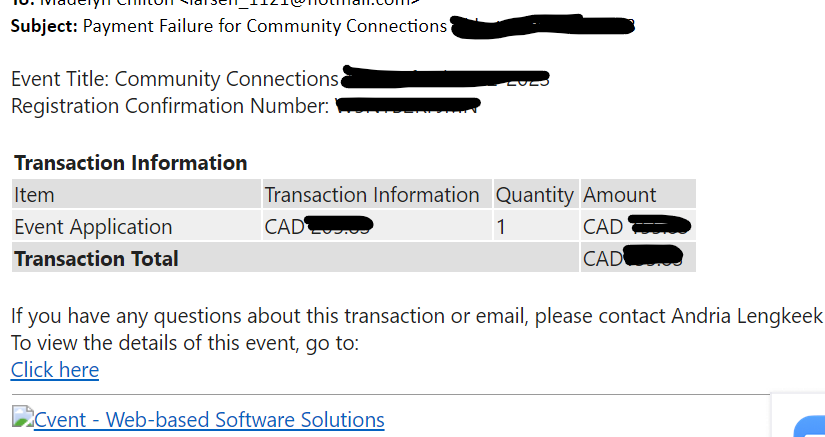Click the broken image icon beside Cvent link
Screen dimensions: 825x437
point(22,416)
